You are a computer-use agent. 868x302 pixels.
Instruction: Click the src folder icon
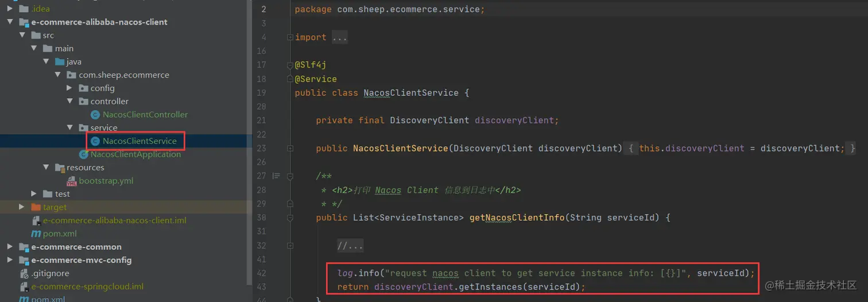[36, 35]
